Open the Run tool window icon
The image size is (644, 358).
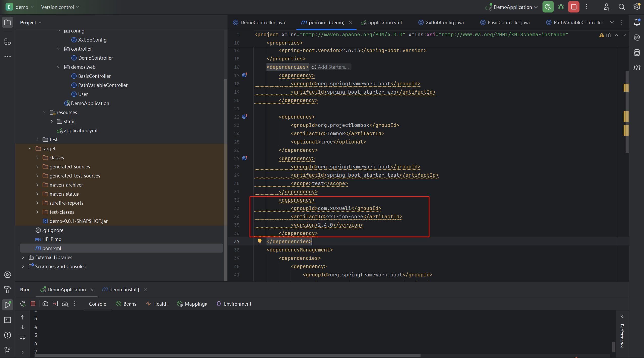pos(8,305)
